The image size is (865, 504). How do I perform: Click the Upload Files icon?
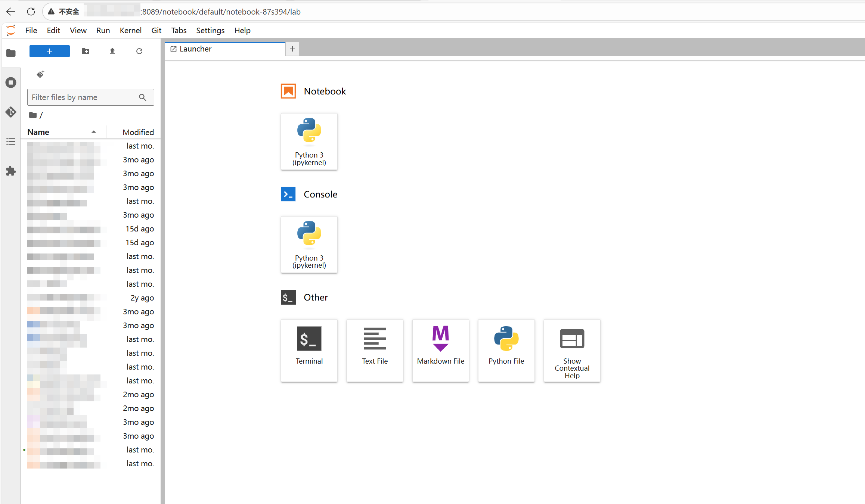pos(112,51)
